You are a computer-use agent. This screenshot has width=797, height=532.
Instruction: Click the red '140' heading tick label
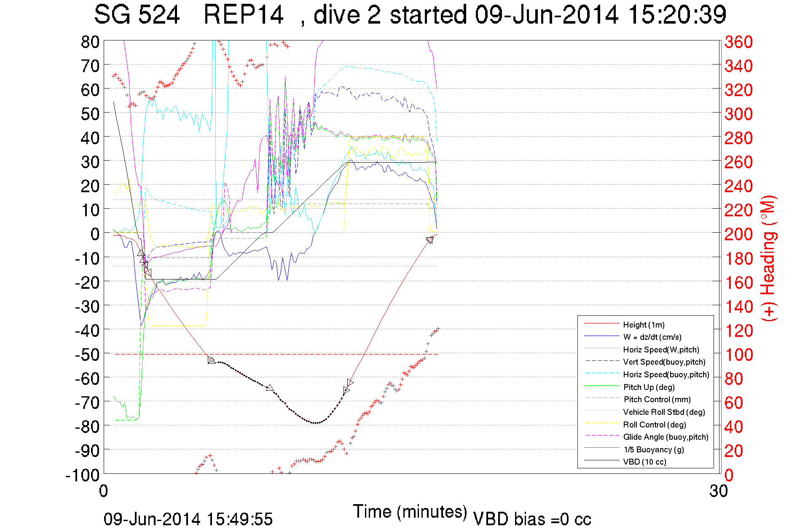pos(738,306)
